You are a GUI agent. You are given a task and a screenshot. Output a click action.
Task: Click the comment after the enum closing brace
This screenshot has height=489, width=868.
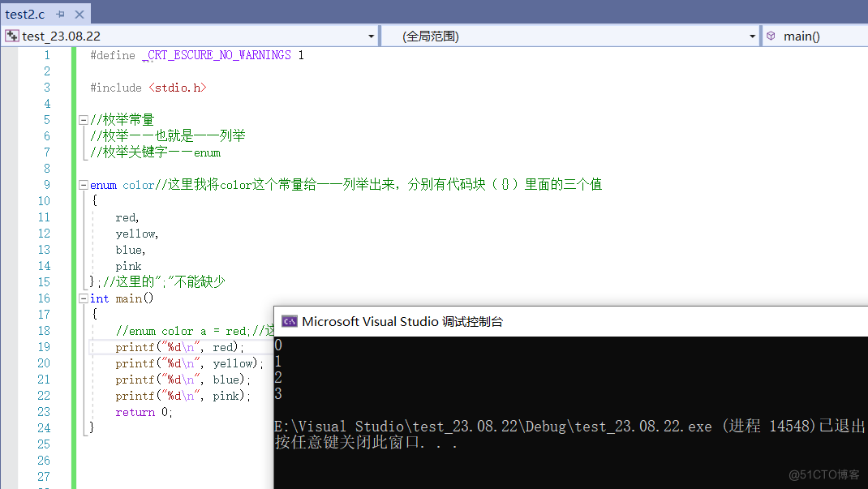[164, 282]
